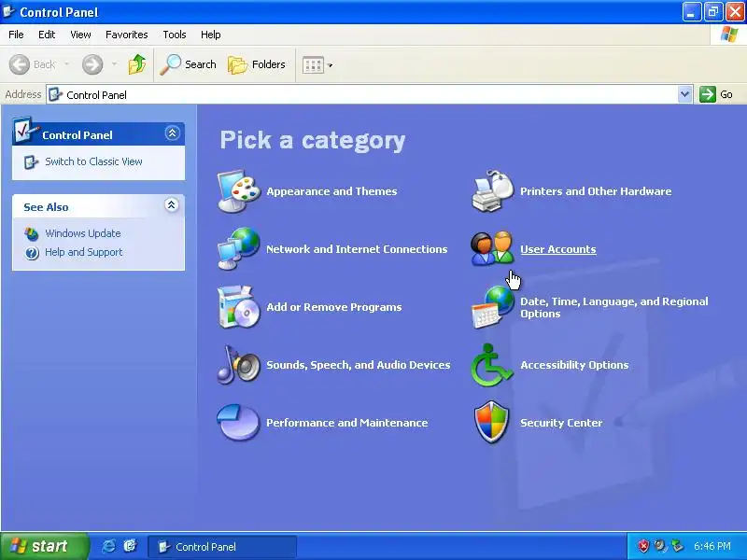Click the 6:46 PM system clock
The width and height of the screenshot is (747, 560).
point(712,546)
